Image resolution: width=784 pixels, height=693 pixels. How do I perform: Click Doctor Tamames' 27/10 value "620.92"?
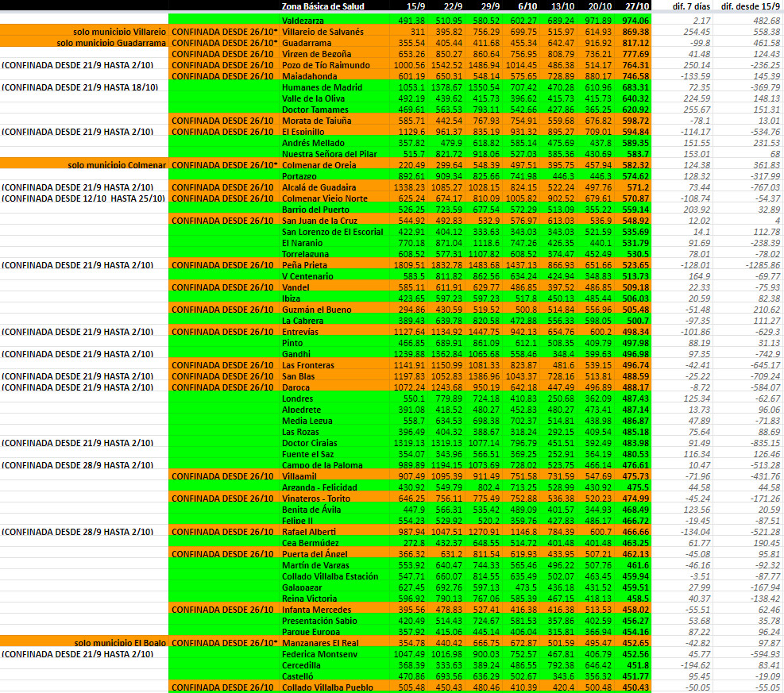tap(636, 110)
